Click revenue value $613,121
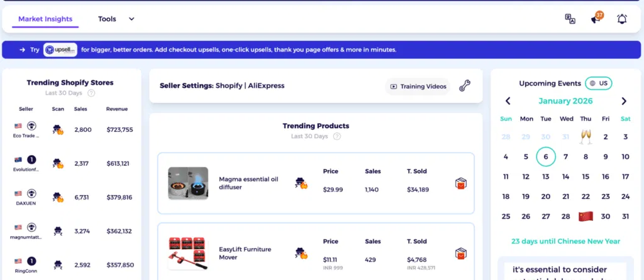Viewport: 644px width, 280px height. [x=118, y=164]
